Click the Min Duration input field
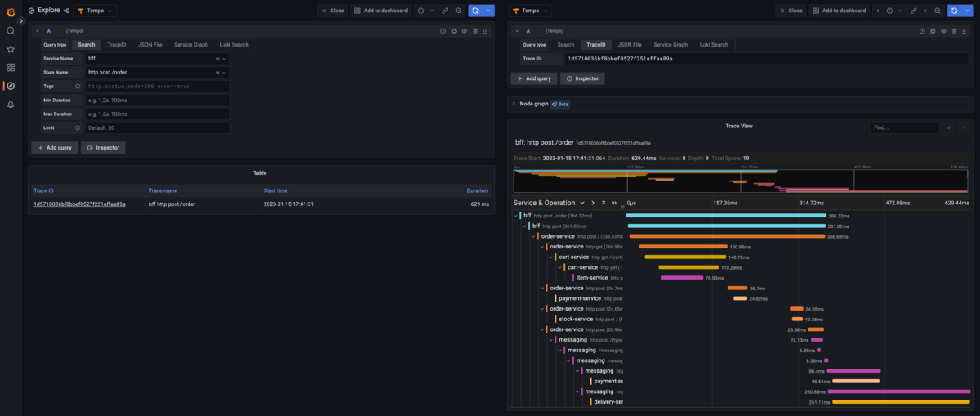Screen dimensions: 980x416 (157, 100)
